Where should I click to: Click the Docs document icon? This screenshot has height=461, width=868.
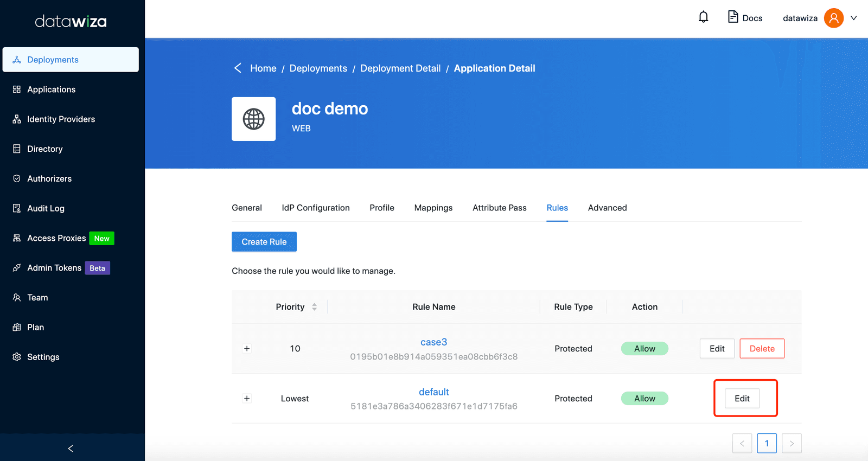coord(733,17)
